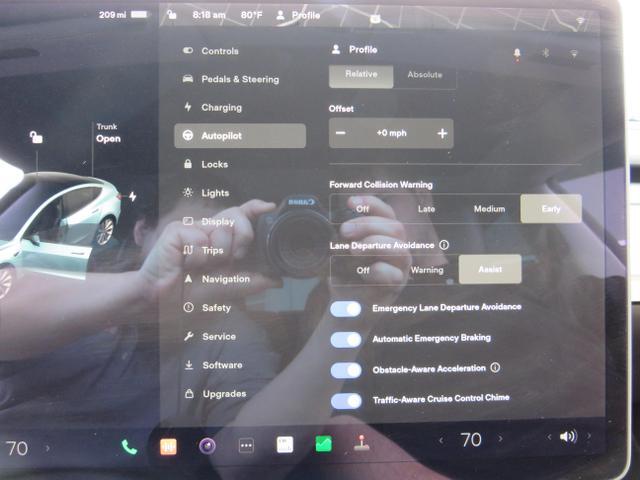Image resolution: width=640 pixels, height=480 pixels.
Task: Set Lane Departure Avoidance to Off
Action: [x=363, y=270]
